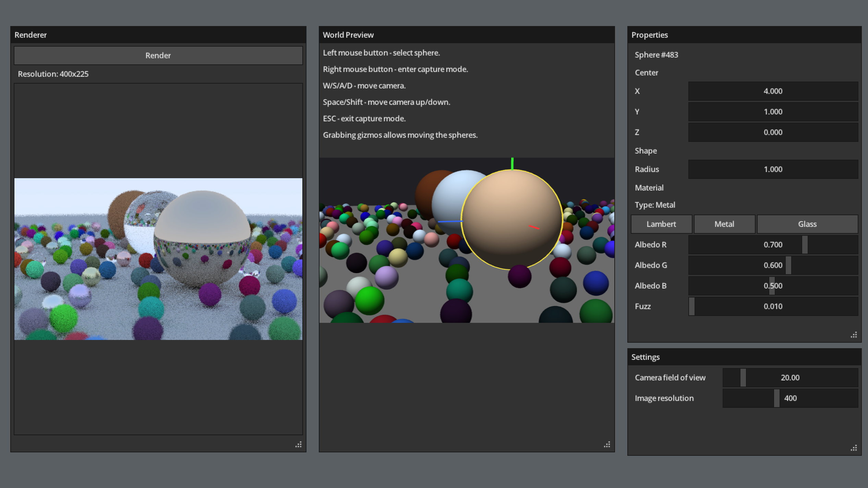Set material type to Glass
This screenshot has height=488, width=868.
pyautogui.click(x=807, y=224)
